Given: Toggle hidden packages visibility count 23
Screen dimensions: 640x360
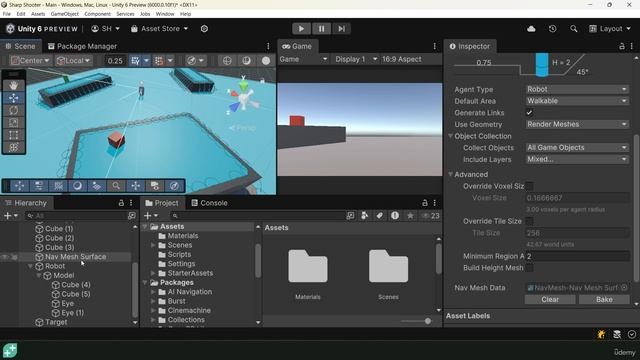Looking at the screenshot, I should pos(431,216).
